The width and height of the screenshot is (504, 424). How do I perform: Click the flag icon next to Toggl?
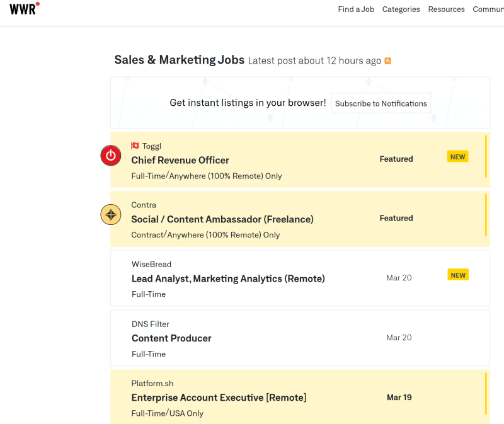(x=135, y=146)
